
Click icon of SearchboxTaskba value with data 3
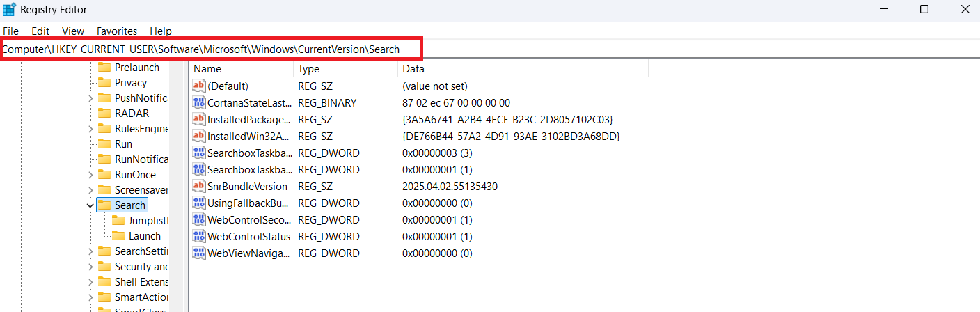tap(200, 153)
